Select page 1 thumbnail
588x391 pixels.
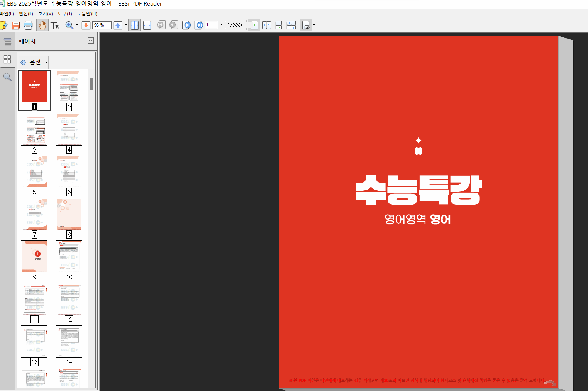[x=34, y=87]
